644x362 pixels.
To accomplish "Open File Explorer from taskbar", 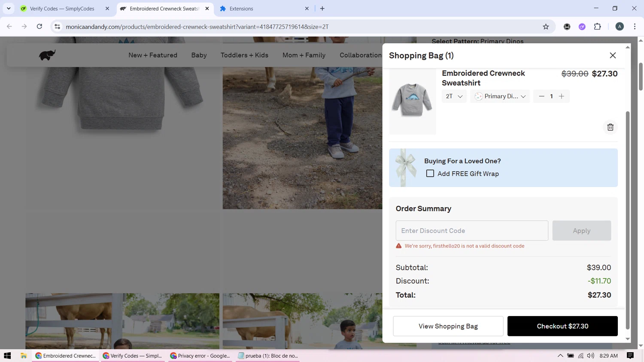I will [x=24, y=356].
